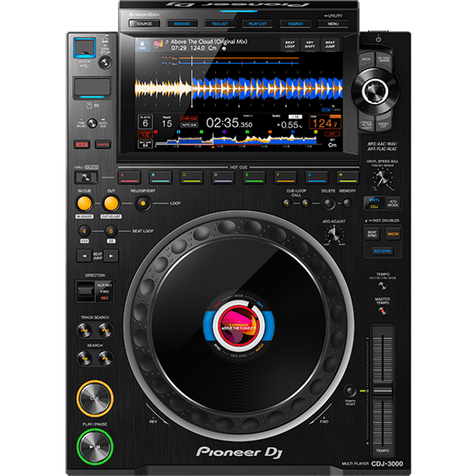Click the orange LOOP IN/CUE button
Viewport: 476px width, 476px height.
(84, 203)
